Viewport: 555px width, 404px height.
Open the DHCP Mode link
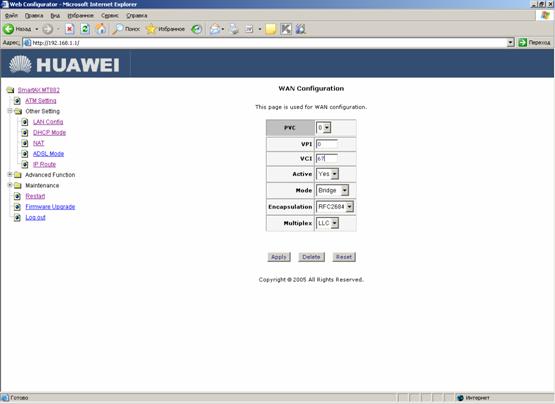pyautogui.click(x=49, y=132)
